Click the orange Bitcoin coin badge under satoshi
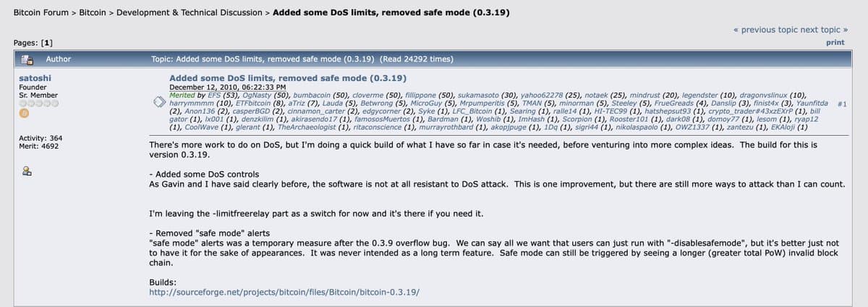868x307 pixels. (x=23, y=113)
